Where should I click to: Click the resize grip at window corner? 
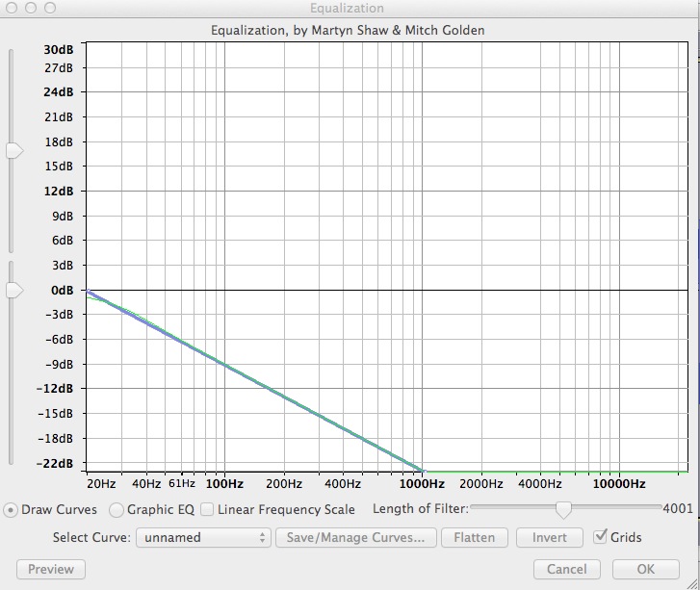pos(693,584)
